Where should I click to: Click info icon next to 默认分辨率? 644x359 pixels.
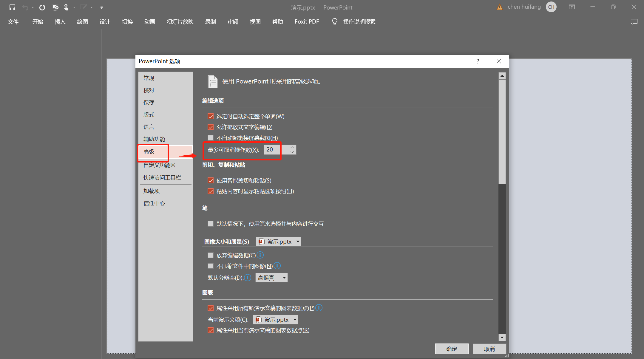248,278
